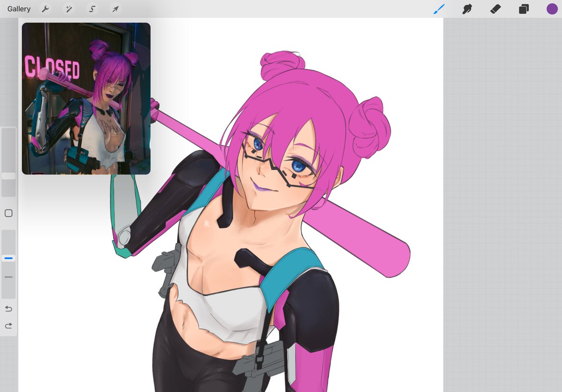Redo the last undone stroke

tap(8, 326)
